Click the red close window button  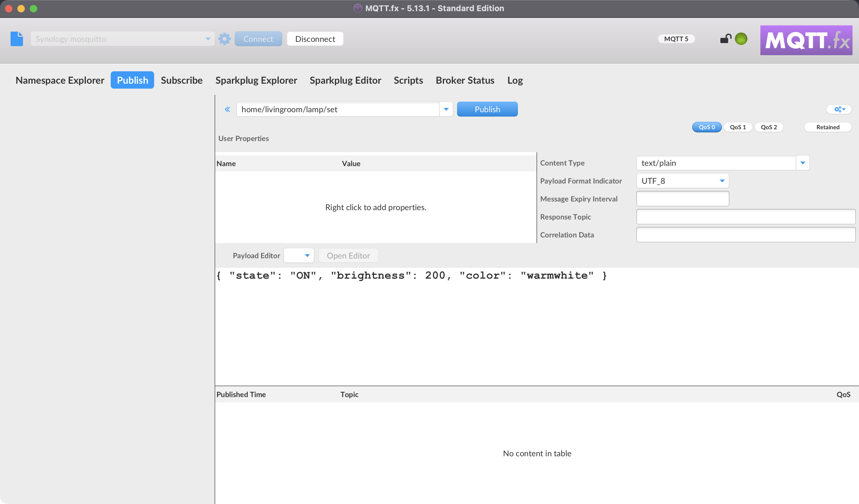pyautogui.click(x=9, y=8)
